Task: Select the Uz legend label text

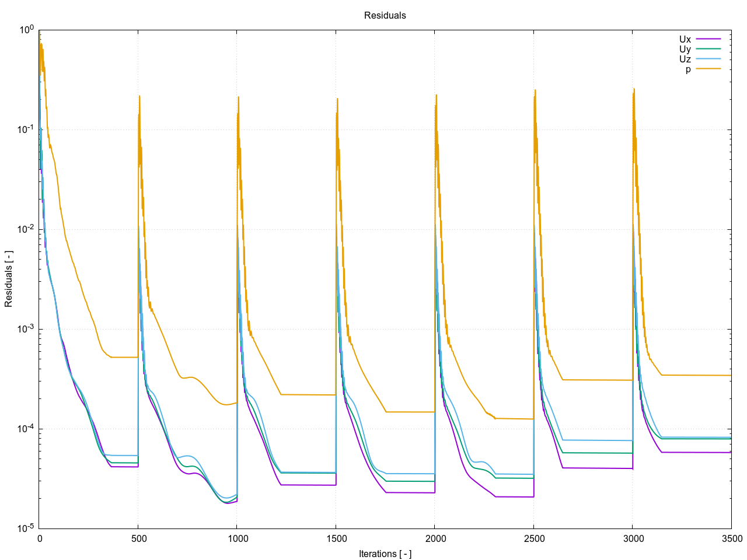Action: click(x=685, y=60)
